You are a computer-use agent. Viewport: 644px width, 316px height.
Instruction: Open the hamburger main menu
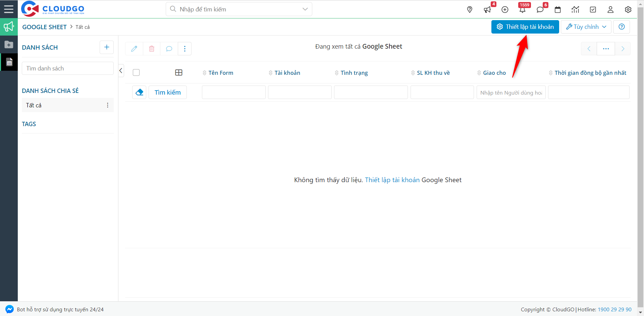click(x=9, y=9)
